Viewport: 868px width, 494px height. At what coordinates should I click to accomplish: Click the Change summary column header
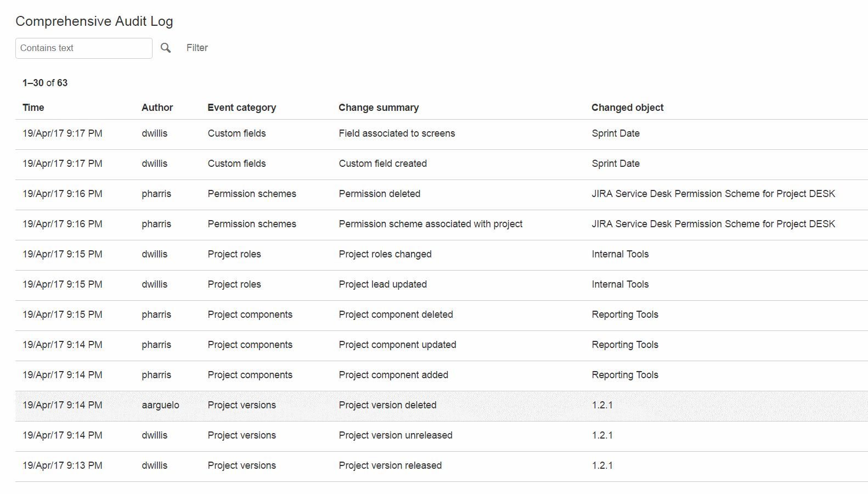tap(379, 108)
